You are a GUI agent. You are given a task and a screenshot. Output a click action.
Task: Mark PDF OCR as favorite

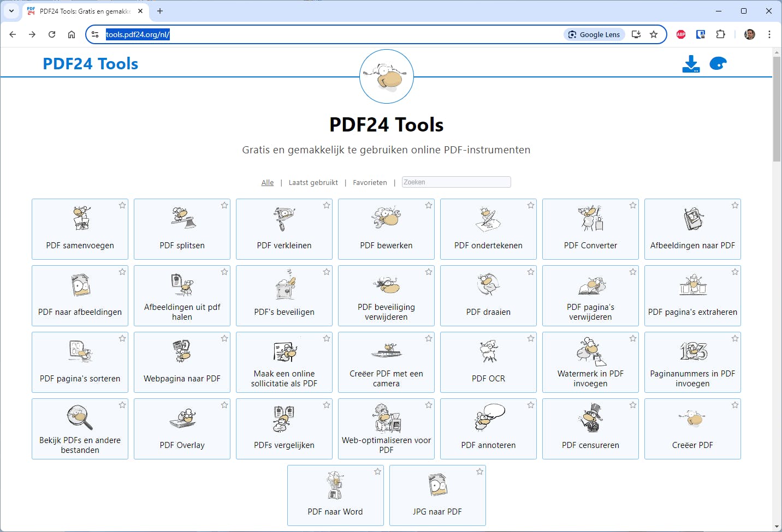click(x=531, y=338)
